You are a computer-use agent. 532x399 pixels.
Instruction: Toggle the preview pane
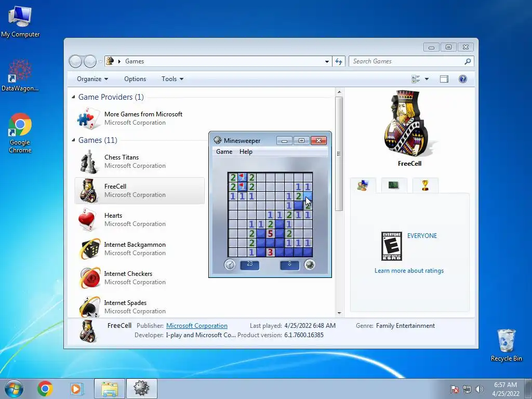pos(444,79)
